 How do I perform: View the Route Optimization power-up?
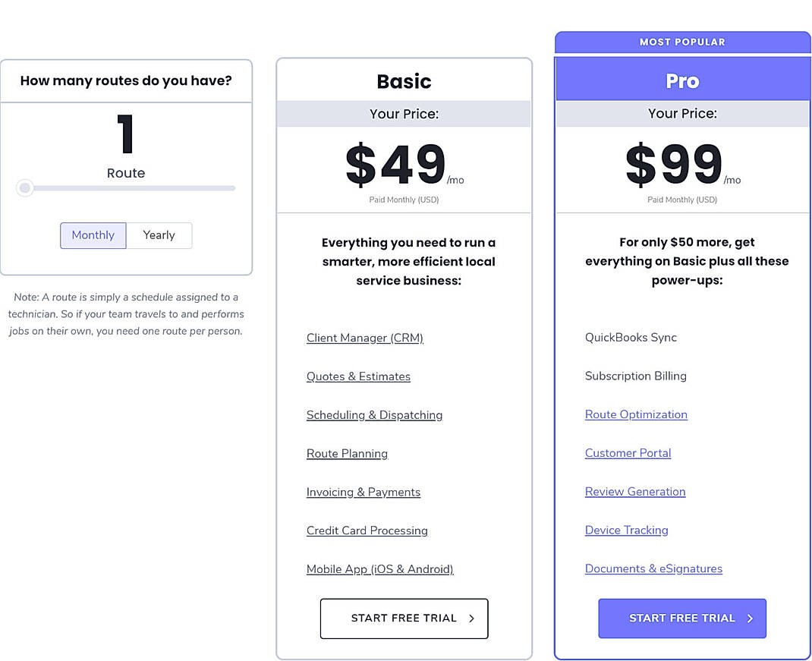636,414
